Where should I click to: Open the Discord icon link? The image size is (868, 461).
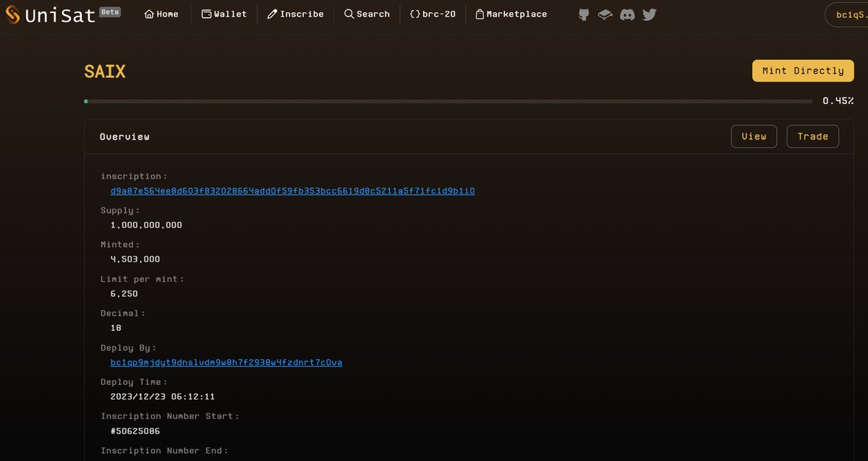[x=628, y=14]
